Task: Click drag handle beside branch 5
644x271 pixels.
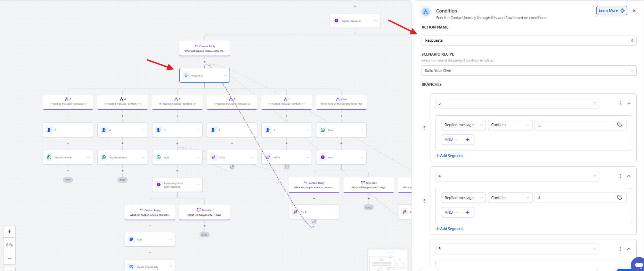Action: (x=424, y=128)
